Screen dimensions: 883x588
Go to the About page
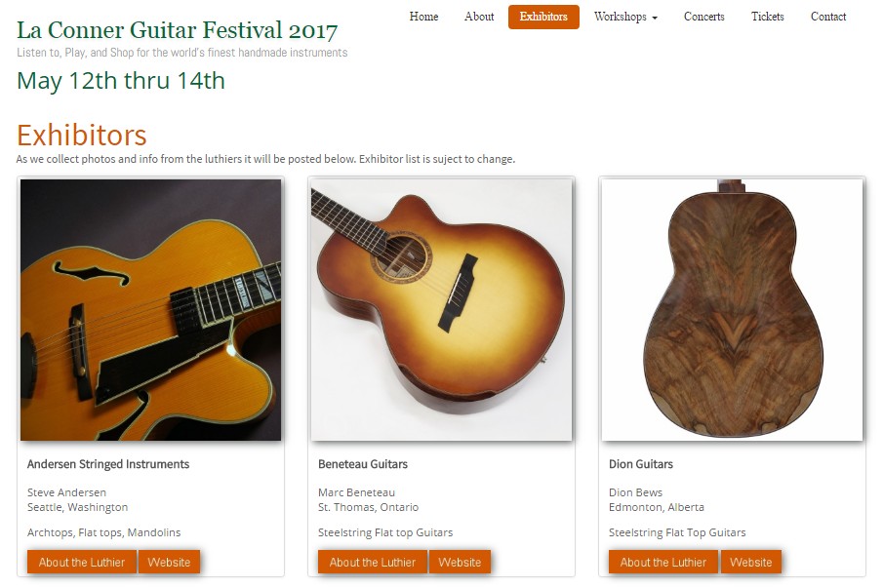pos(479,17)
